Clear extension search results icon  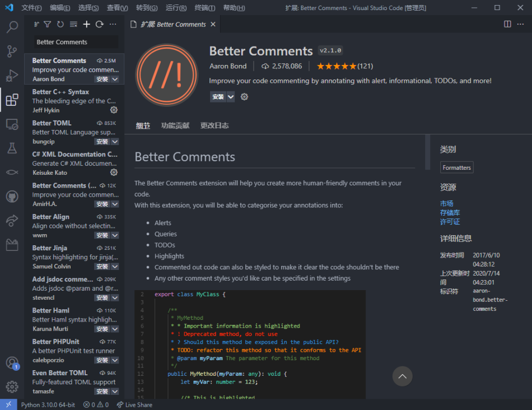click(73, 24)
